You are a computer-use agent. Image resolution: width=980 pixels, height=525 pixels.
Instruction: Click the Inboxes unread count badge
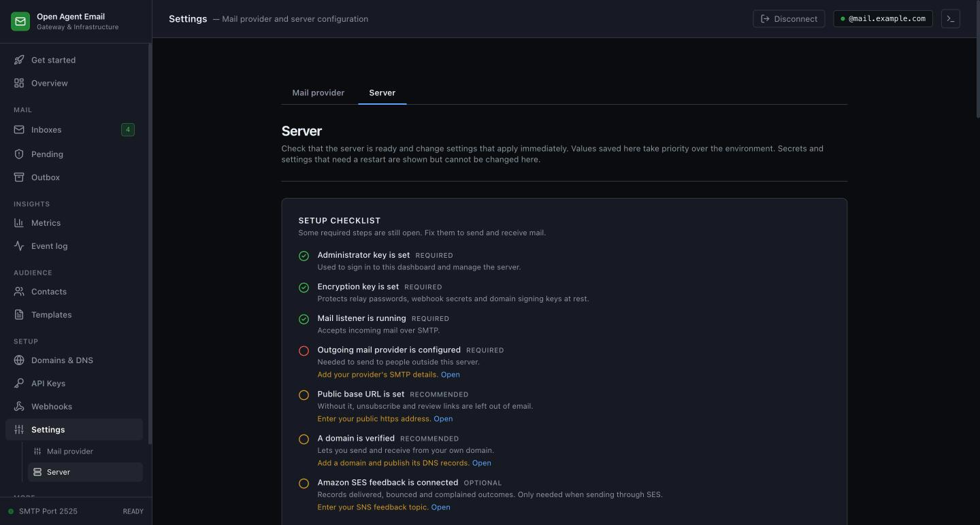tap(128, 130)
